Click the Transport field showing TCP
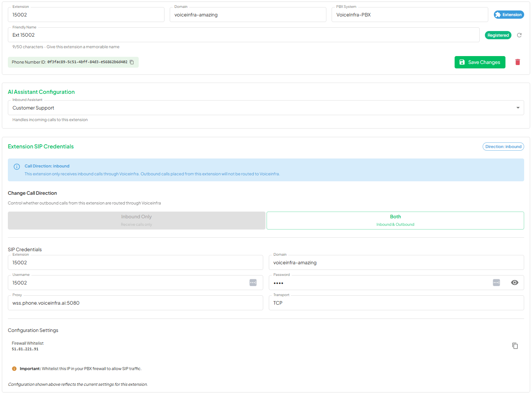This screenshot has height=394, width=532. pos(396,303)
